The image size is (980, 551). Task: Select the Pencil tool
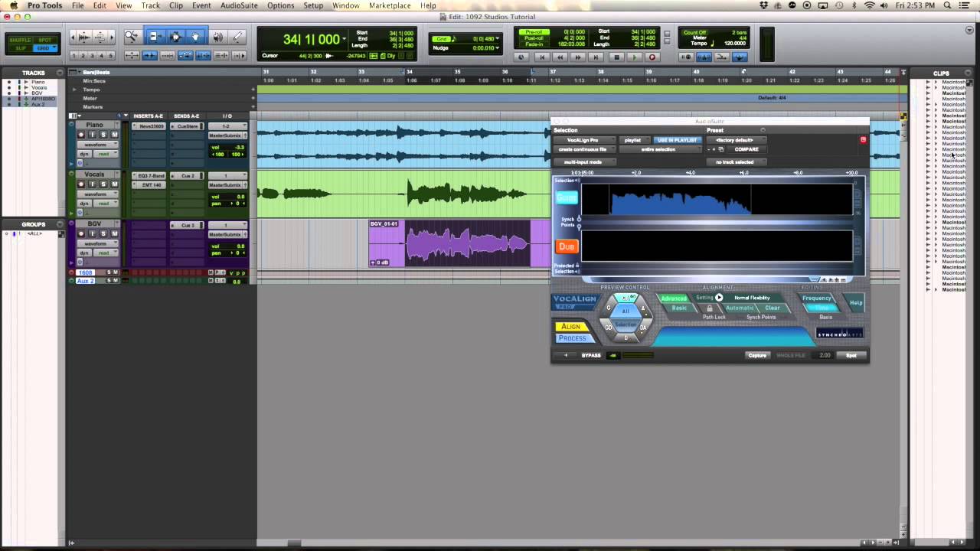237,36
